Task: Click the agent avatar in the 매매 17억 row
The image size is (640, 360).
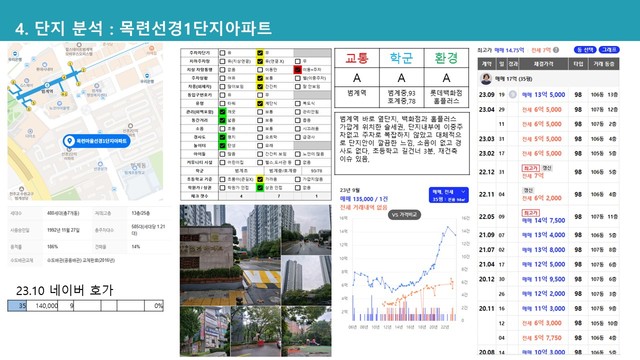Action: (x=486, y=79)
